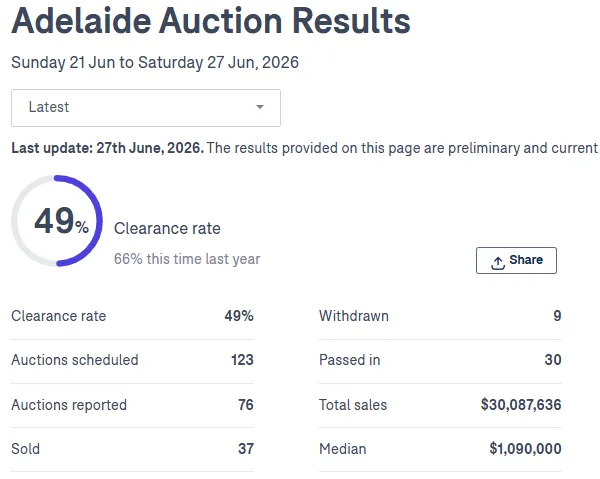Click the dropdown caret arrow beside Latest
This screenshot has height=479, width=600.
260,107
